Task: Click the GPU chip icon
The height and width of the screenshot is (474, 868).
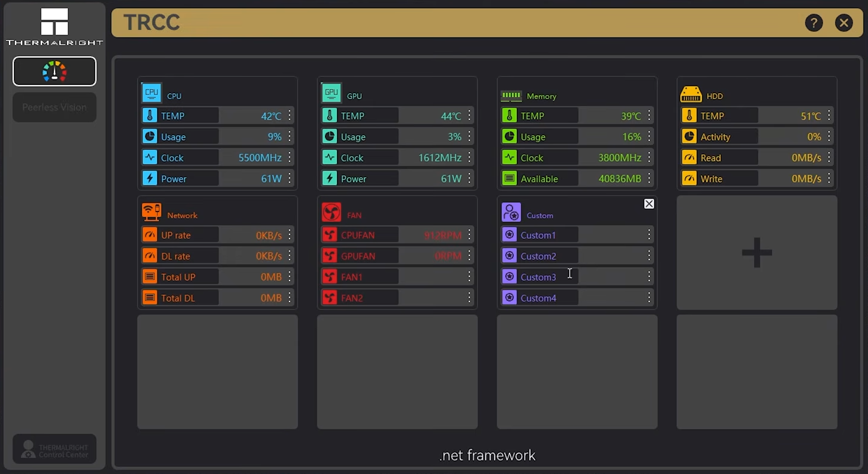Action: [x=331, y=93]
